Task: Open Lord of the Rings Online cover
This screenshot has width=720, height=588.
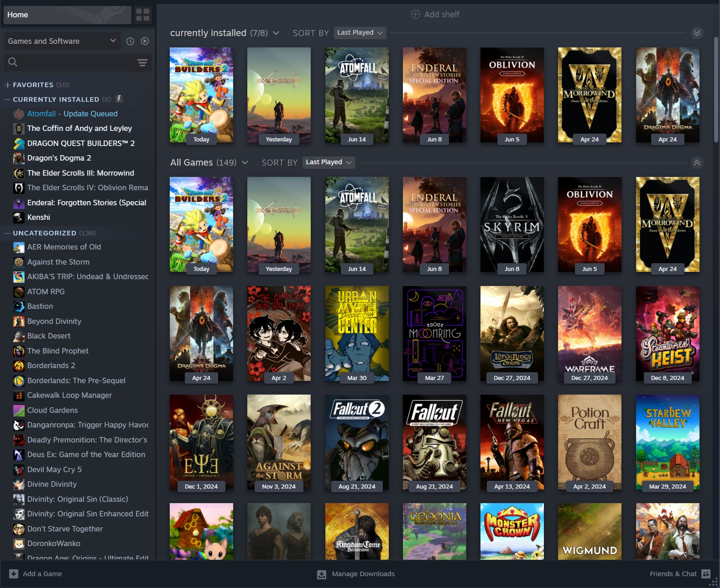Action: 512,333
